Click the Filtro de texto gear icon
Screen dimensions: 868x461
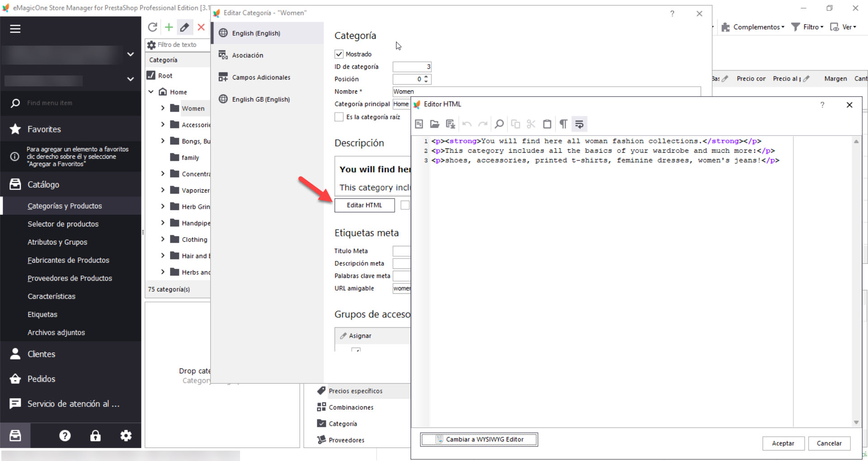(151, 45)
